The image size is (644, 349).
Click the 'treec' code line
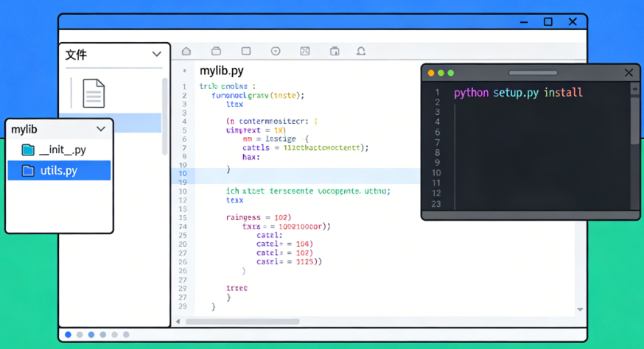(x=237, y=288)
